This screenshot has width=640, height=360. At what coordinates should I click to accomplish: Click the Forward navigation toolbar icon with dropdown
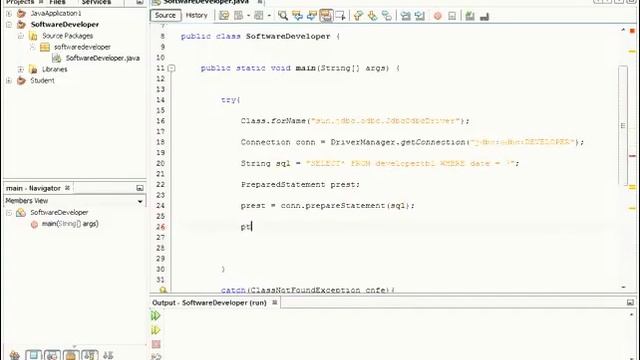coord(262,16)
